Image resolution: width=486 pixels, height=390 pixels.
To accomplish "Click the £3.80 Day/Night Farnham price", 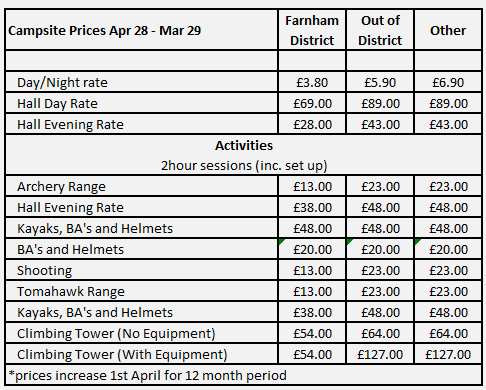I will pyautogui.click(x=312, y=82).
